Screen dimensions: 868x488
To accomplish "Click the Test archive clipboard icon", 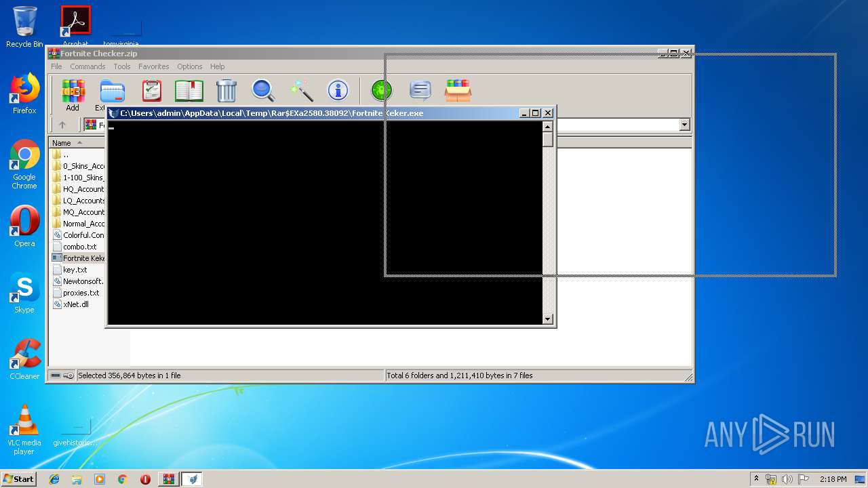I will [152, 90].
